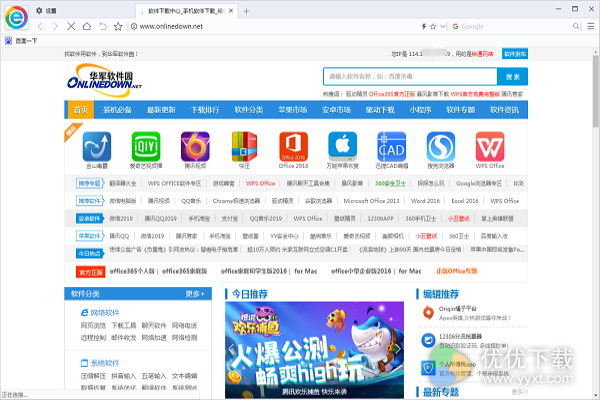Click the Microsoft Office 2013 link
600x400 pixels.
click(x=371, y=201)
